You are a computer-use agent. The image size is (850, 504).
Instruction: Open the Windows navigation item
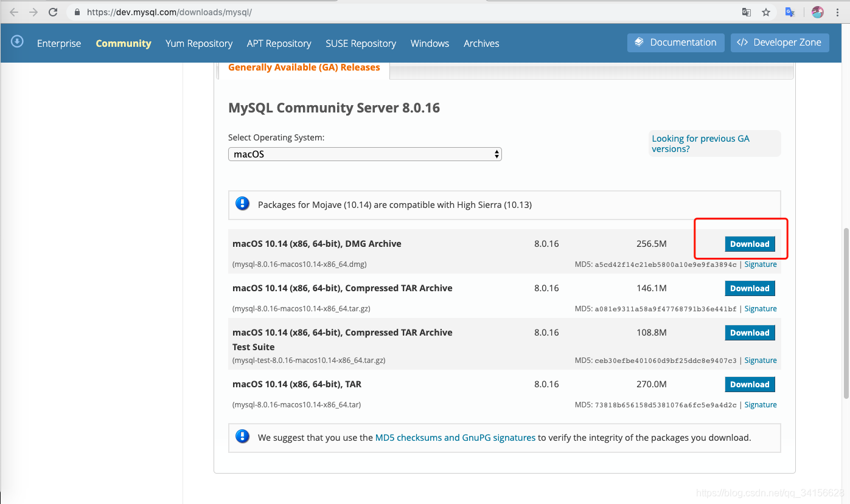coord(430,43)
